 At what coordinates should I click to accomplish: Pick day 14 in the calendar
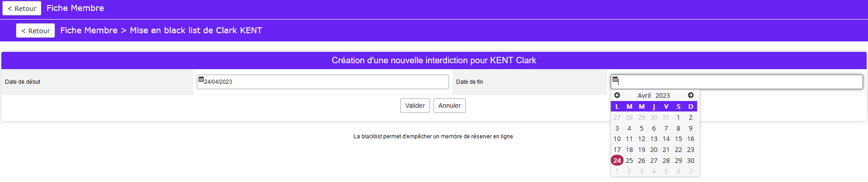click(x=666, y=139)
